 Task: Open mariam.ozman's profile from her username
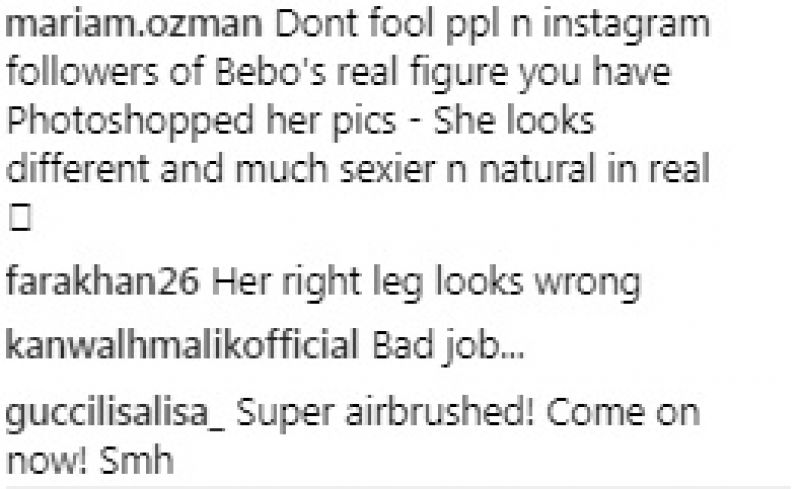[133, 26]
